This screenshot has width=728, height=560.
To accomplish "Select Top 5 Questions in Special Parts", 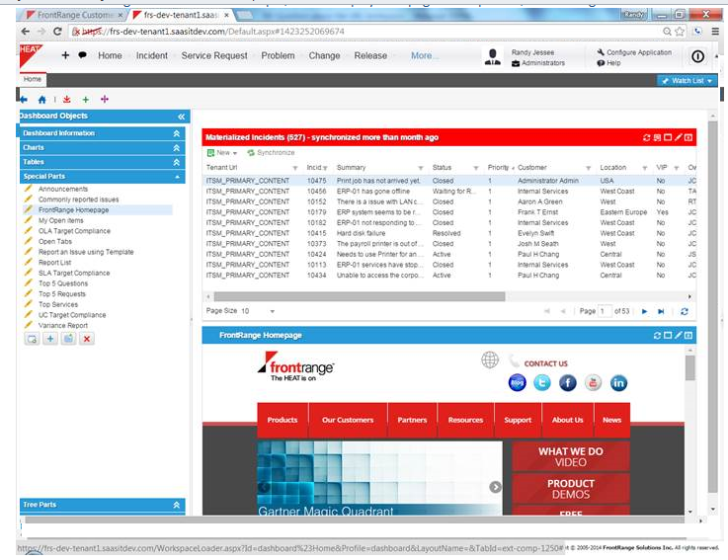I will coord(63,283).
